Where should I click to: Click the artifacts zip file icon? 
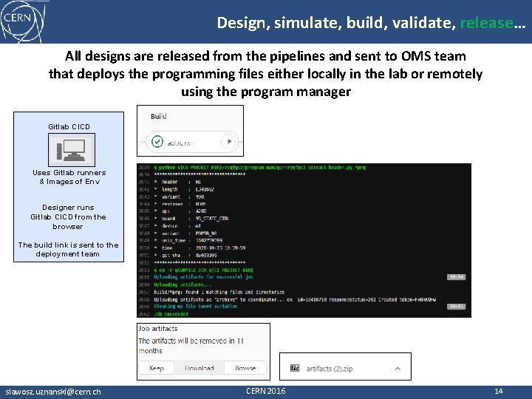pyautogui.click(x=295, y=368)
